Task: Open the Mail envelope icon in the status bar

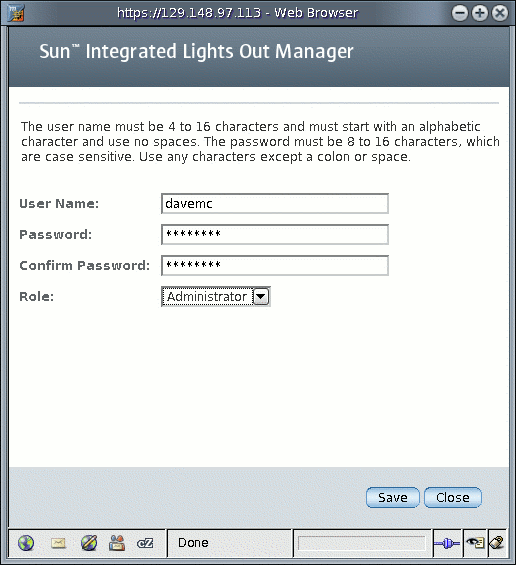Action: [x=58, y=543]
